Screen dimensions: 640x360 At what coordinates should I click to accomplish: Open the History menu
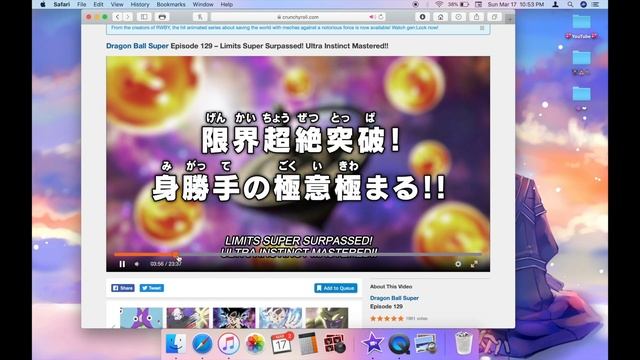[x=140, y=4]
